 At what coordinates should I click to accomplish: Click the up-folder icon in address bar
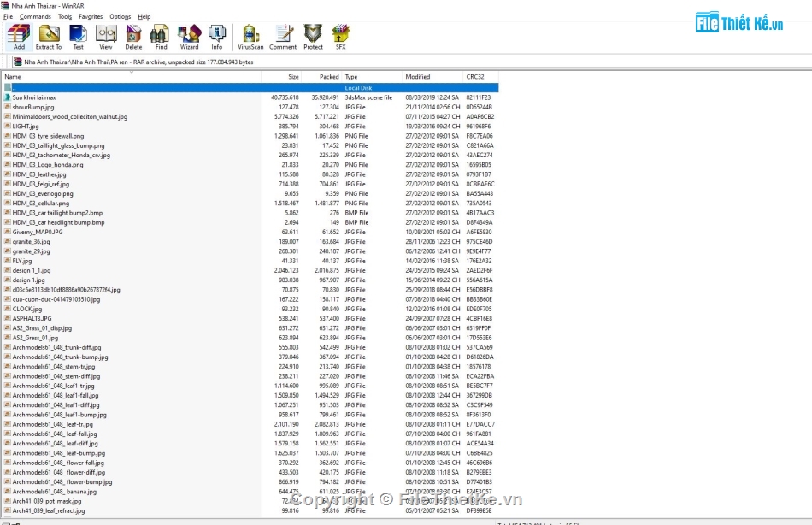tap(18, 62)
